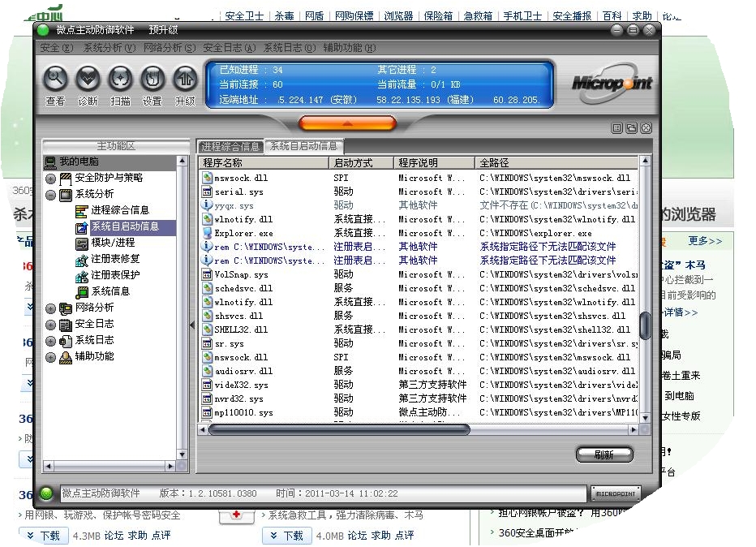Click the 查看 magnifier toolbar icon

tap(55, 79)
